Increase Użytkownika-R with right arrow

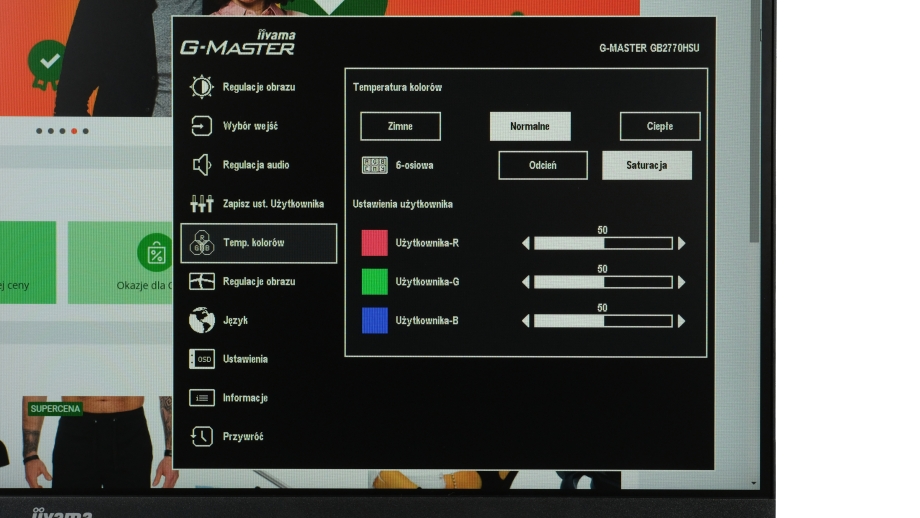click(681, 243)
